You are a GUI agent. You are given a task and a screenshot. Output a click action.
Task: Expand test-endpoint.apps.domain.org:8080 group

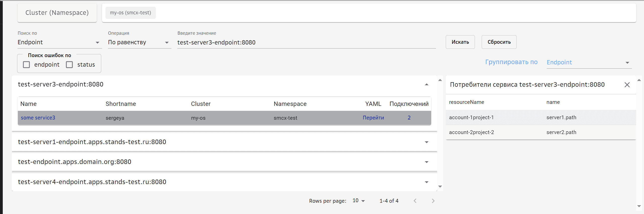(426, 162)
